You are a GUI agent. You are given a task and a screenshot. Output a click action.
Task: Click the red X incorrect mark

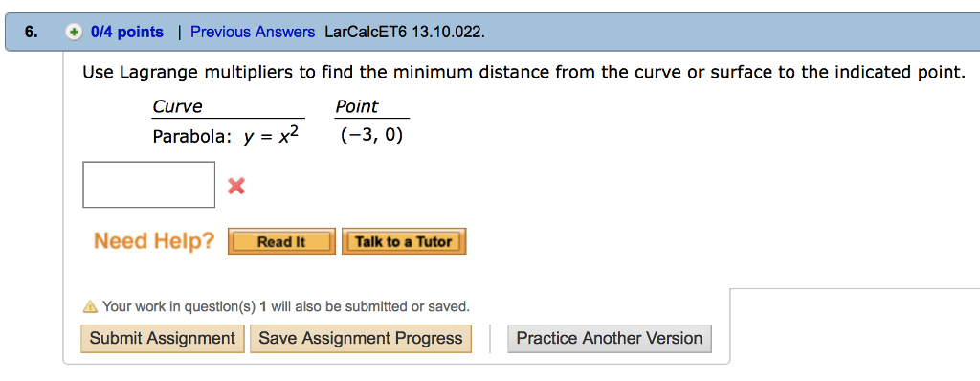pyautogui.click(x=236, y=186)
